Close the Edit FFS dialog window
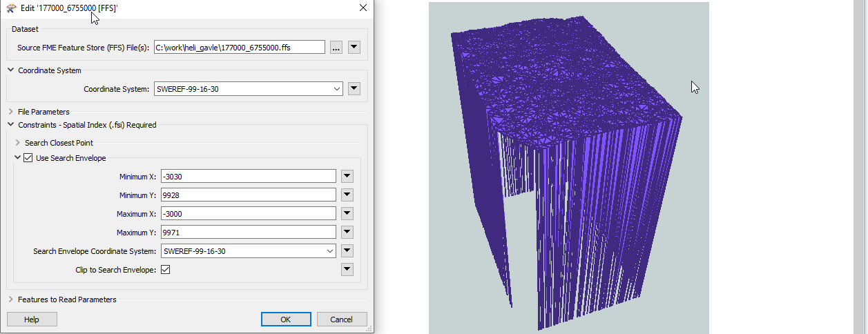The width and height of the screenshot is (868, 334). [363, 8]
